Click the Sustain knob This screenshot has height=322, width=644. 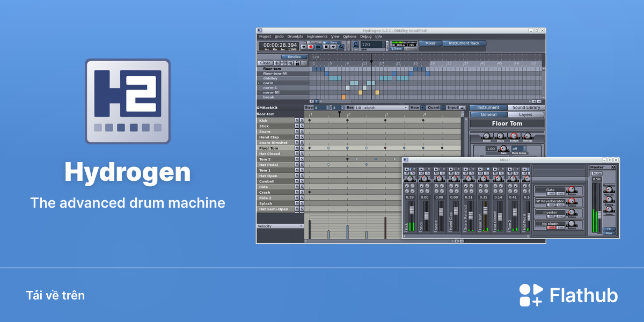point(514,136)
